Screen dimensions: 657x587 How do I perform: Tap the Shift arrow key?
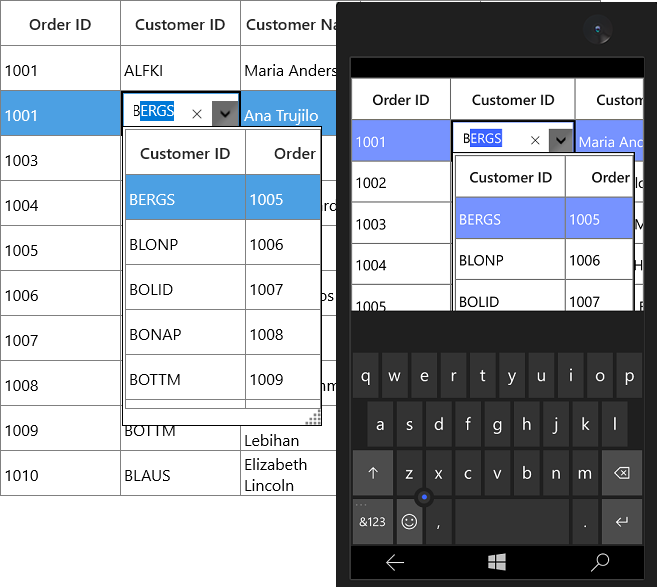[373, 473]
